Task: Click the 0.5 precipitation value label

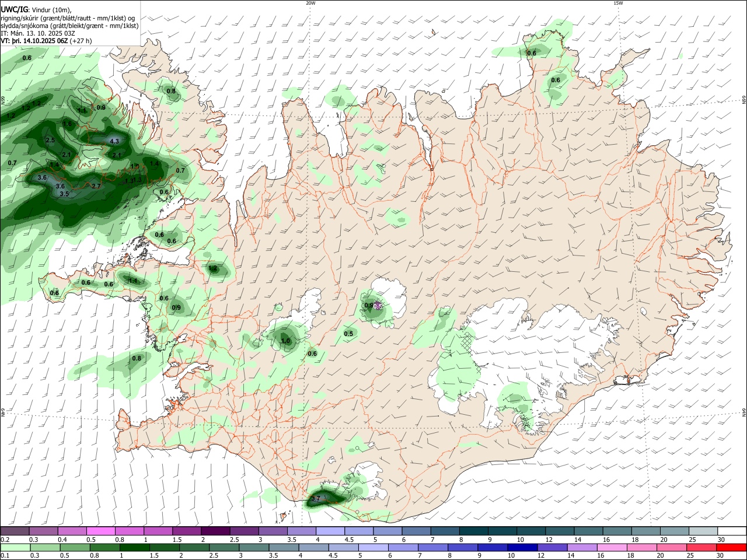Action: 348,334
